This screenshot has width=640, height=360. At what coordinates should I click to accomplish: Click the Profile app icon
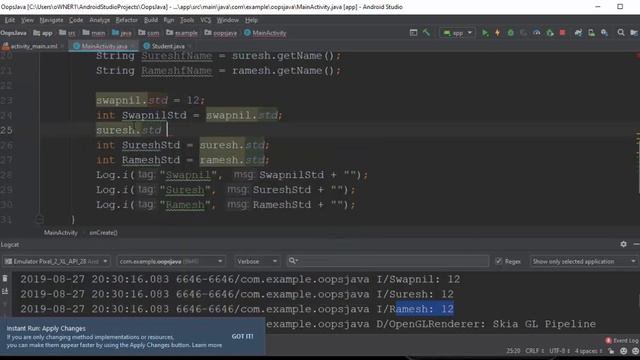coord(536,33)
